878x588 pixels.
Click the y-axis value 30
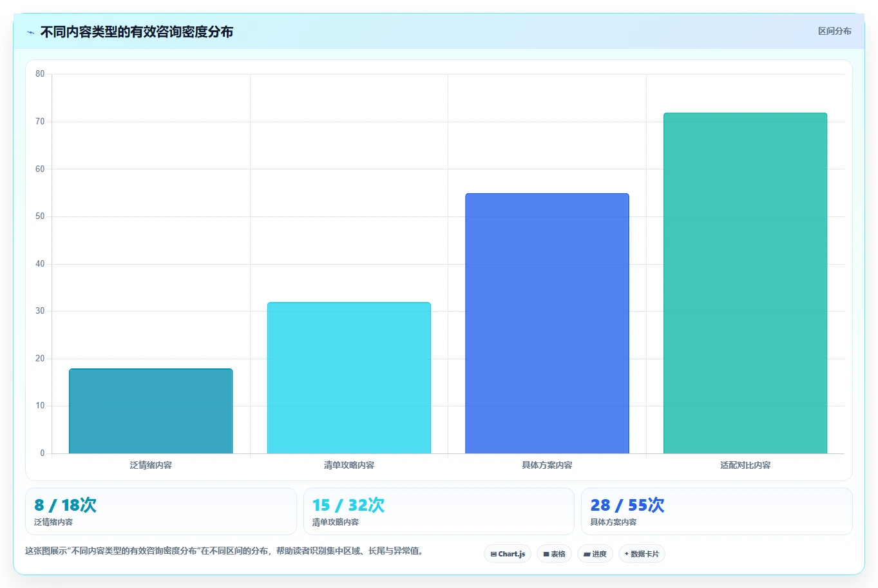[40, 311]
